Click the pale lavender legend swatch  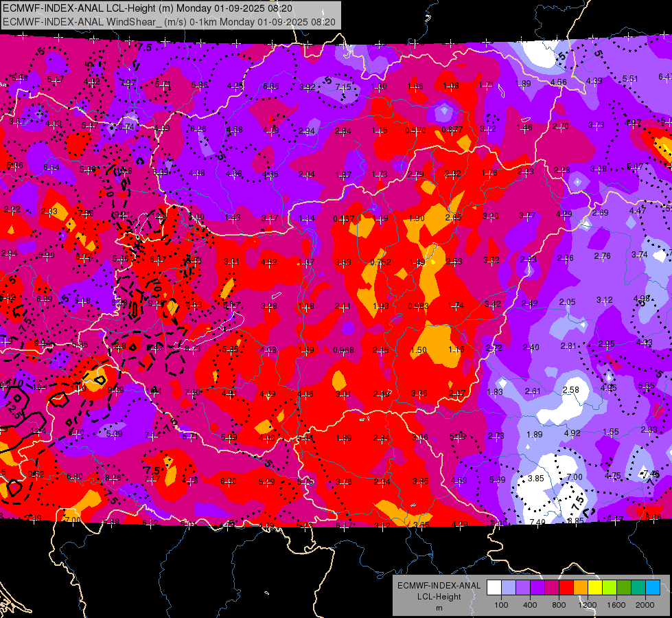tap(508, 588)
